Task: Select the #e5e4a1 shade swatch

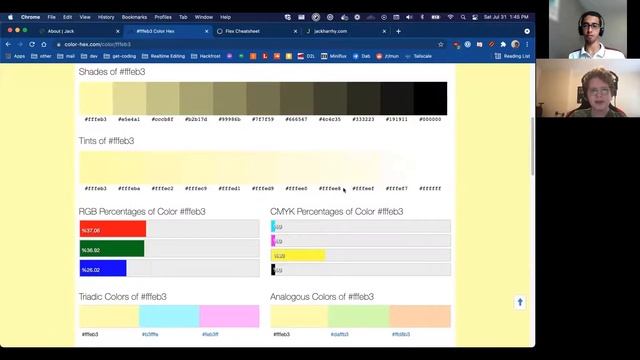Action: click(x=129, y=98)
